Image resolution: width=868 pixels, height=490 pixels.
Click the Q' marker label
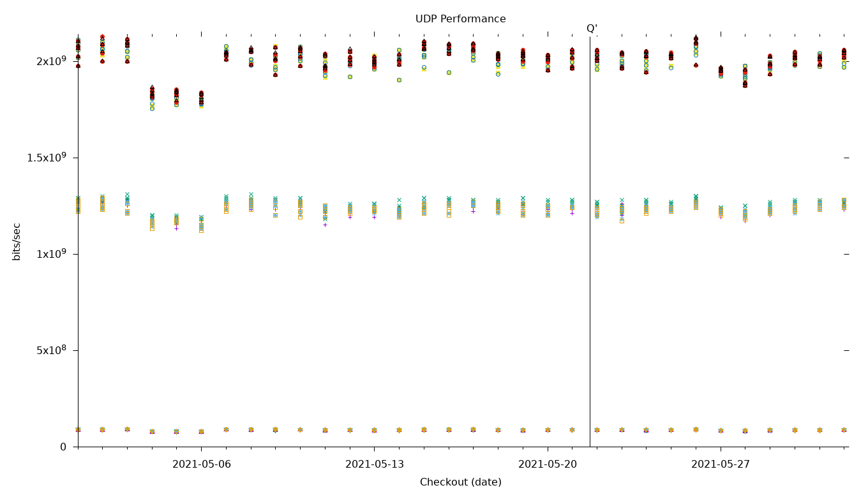coord(592,29)
